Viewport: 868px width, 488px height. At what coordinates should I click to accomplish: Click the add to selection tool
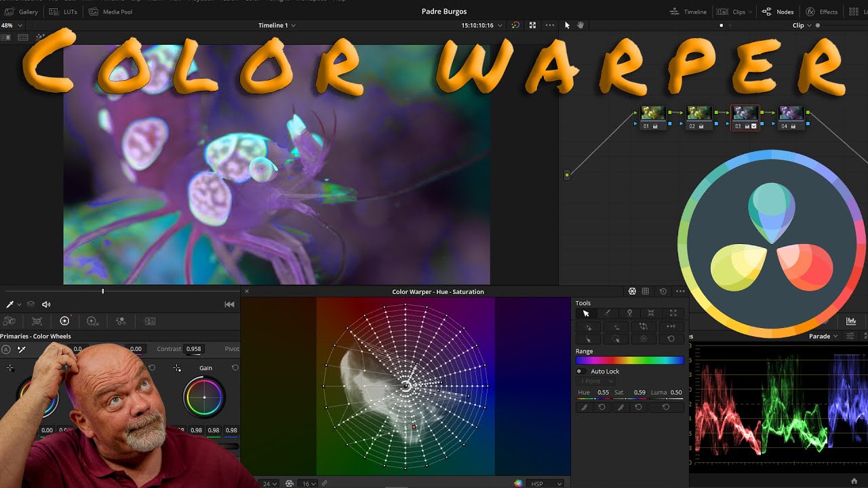point(588,327)
